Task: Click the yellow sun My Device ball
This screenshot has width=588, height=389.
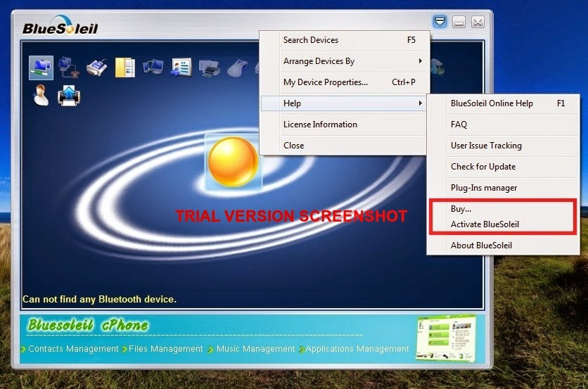Action: click(233, 162)
